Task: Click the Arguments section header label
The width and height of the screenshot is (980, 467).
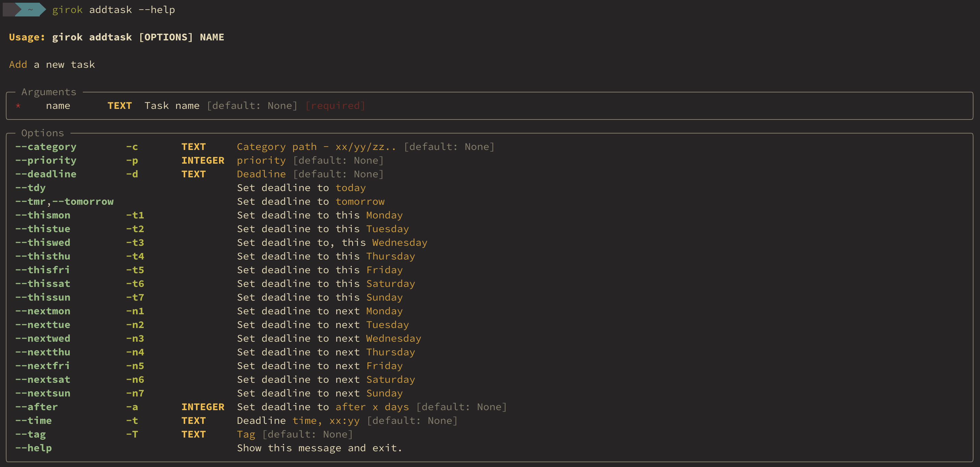Action: coord(49,92)
